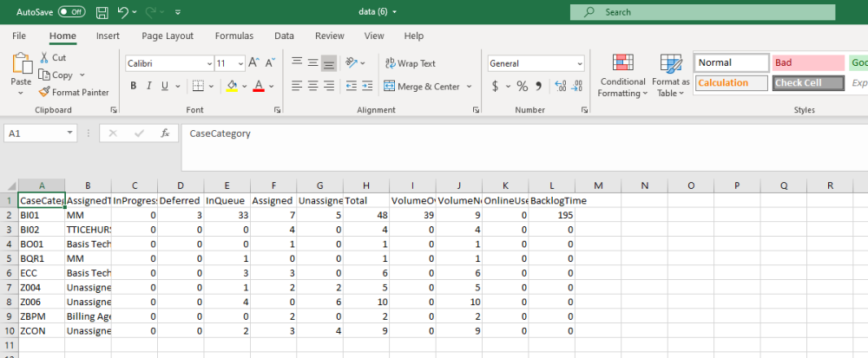Open the Formulas ribbon tab
The image size is (868, 358).
234,36
